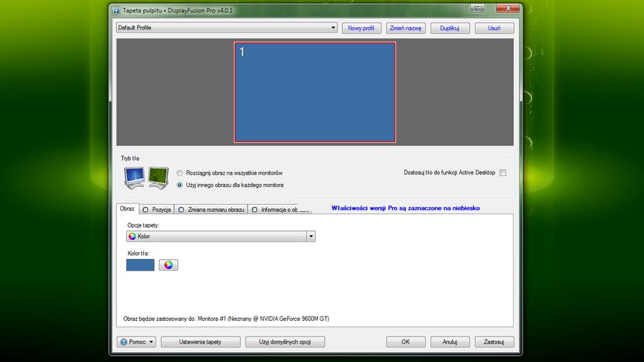The height and width of the screenshot is (362, 644).
Task: Click the 'Nowy profil' button
Action: click(361, 28)
